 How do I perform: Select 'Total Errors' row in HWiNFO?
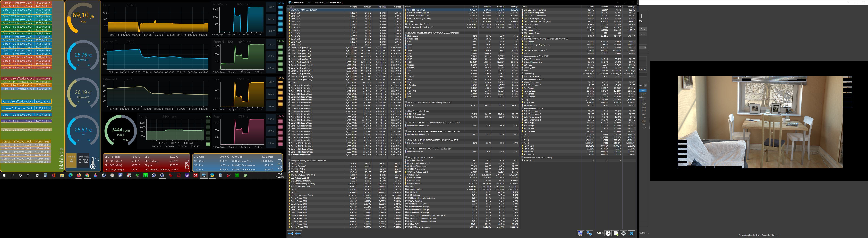(x=578, y=160)
